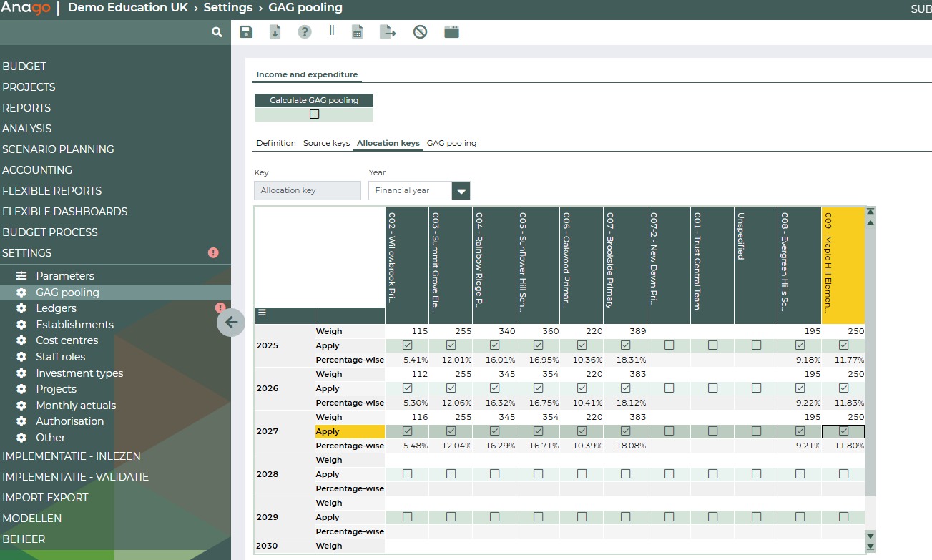
Task: Open the Financial year dropdown
Action: coord(461,191)
